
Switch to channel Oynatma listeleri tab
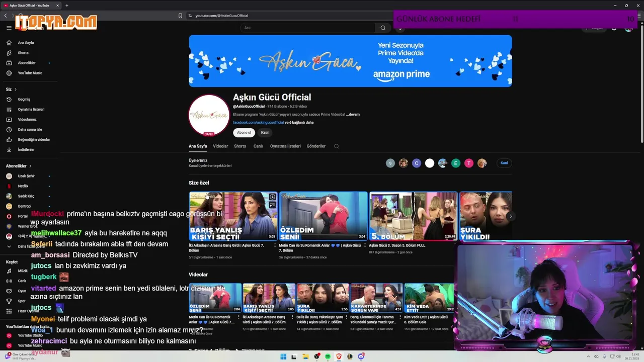tap(285, 146)
